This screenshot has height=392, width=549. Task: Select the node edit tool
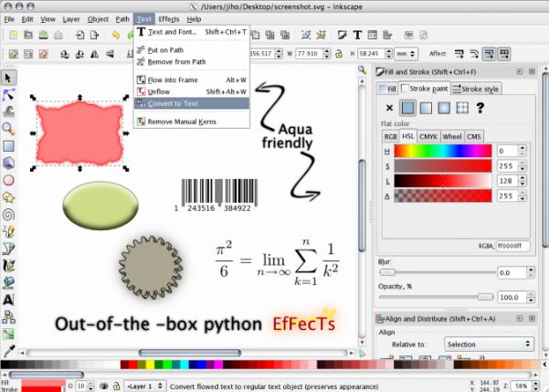[8, 95]
